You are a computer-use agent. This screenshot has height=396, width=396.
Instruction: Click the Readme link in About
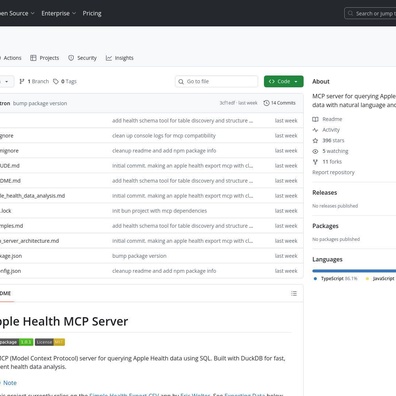(x=332, y=119)
